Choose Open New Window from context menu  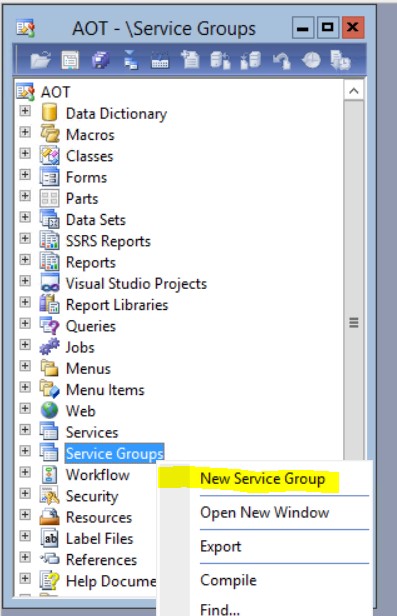coord(265,513)
